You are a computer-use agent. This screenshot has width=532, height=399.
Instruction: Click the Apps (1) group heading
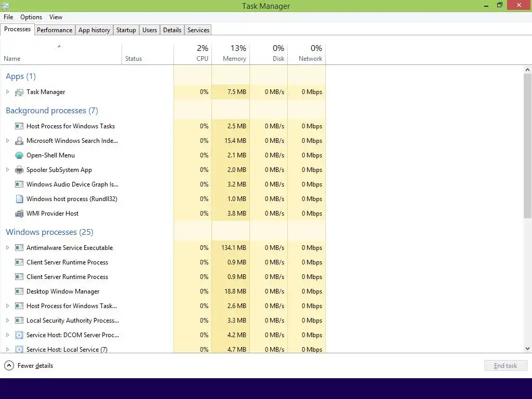point(21,76)
